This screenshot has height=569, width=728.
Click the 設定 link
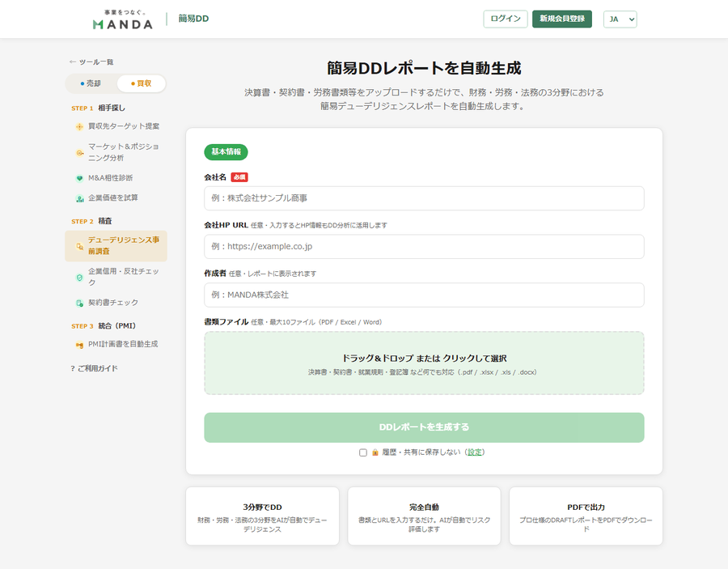tap(475, 452)
